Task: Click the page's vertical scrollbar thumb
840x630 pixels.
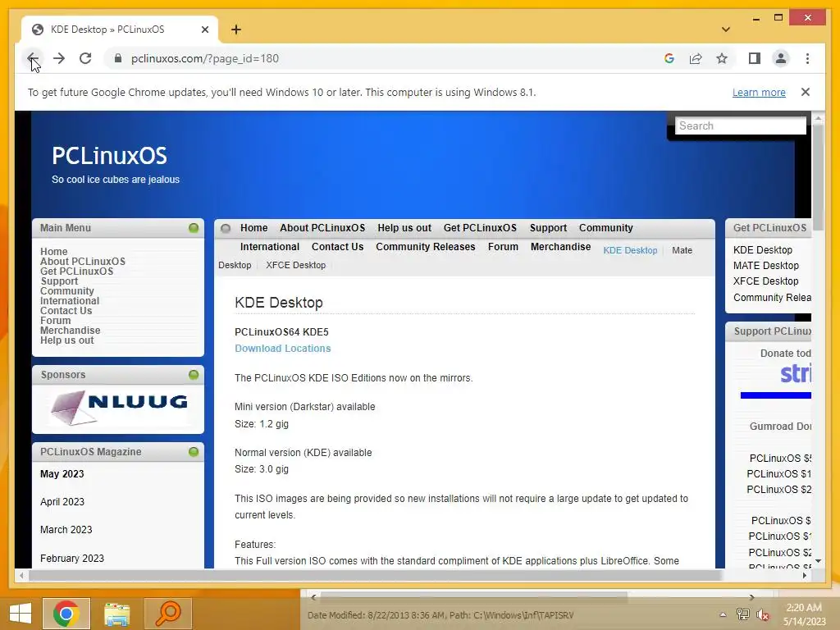Action: [x=818, y=178]
